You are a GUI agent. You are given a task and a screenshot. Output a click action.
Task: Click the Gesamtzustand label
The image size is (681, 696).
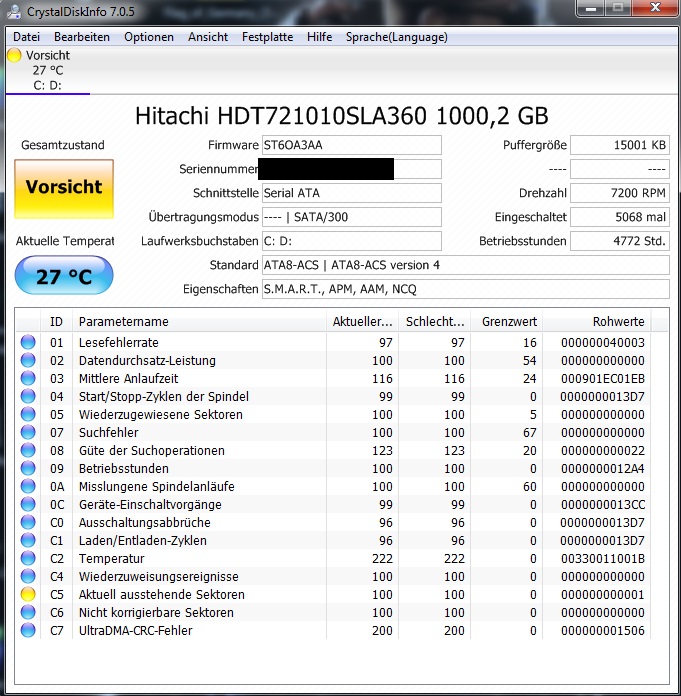pos(63,145)
